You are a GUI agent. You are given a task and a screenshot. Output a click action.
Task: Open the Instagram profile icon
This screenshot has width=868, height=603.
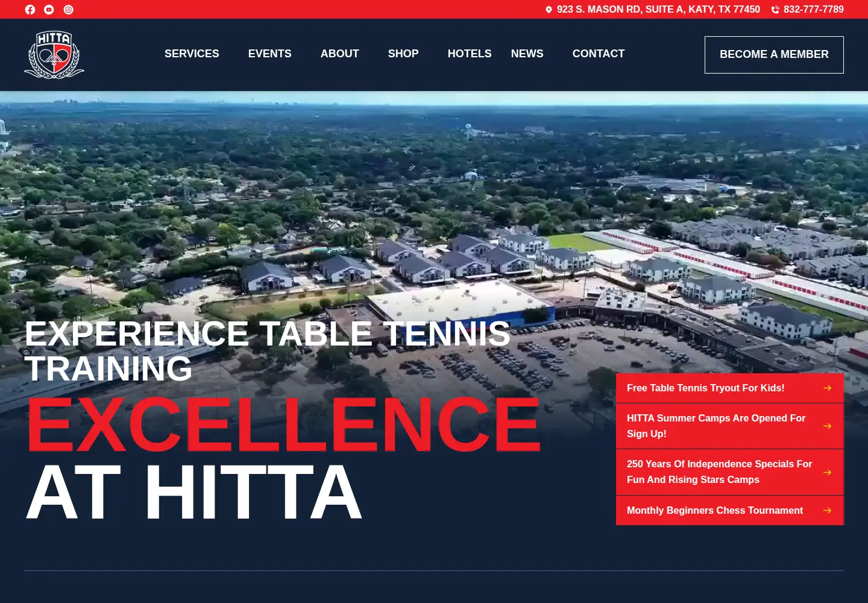(x=69, y=10)
